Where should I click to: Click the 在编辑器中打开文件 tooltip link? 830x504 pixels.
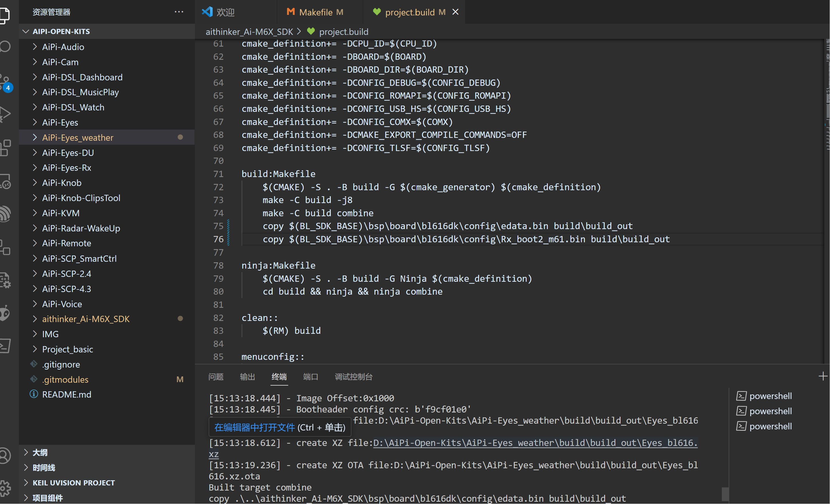point(255,427)
